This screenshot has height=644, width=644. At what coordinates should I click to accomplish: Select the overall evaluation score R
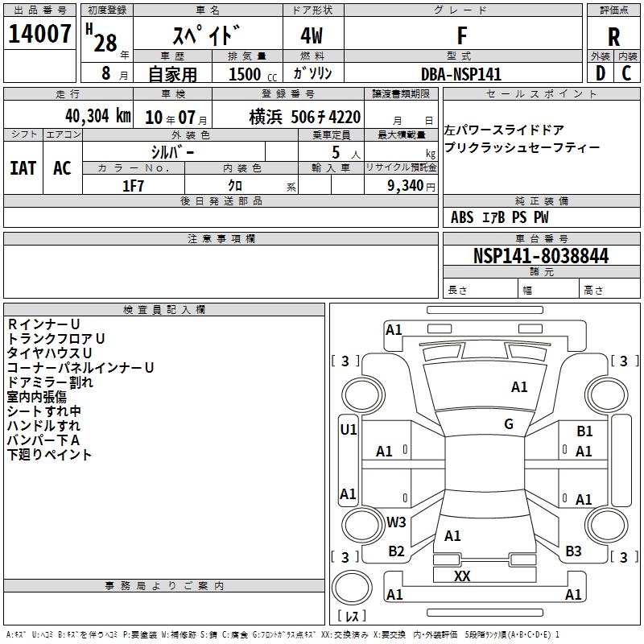[x=614, y=36]
